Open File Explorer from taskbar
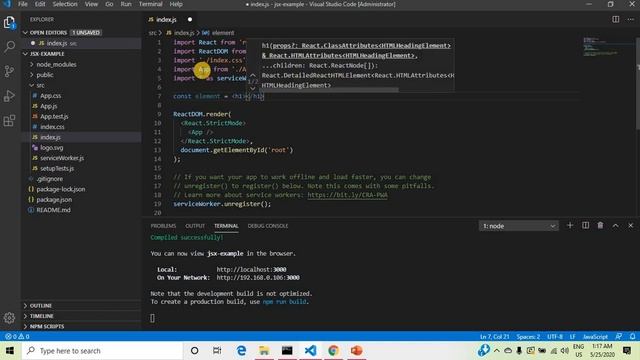640x360 pixels. 264,351
